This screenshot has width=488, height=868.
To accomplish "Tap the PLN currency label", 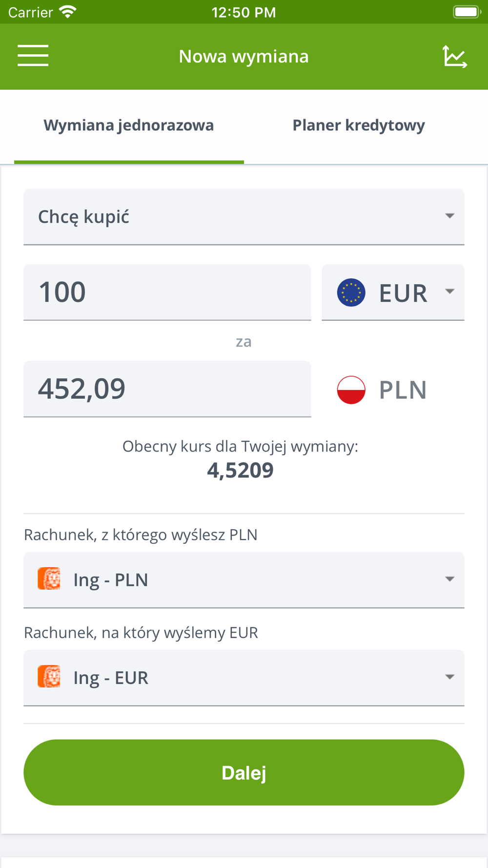I will pyautogui.click(x=403, y=390).
